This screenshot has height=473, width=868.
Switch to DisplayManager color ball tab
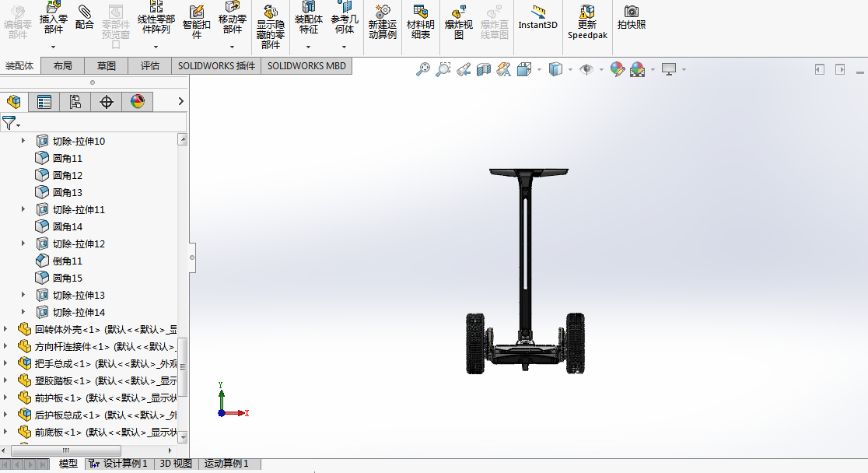[x=138, y=101]
